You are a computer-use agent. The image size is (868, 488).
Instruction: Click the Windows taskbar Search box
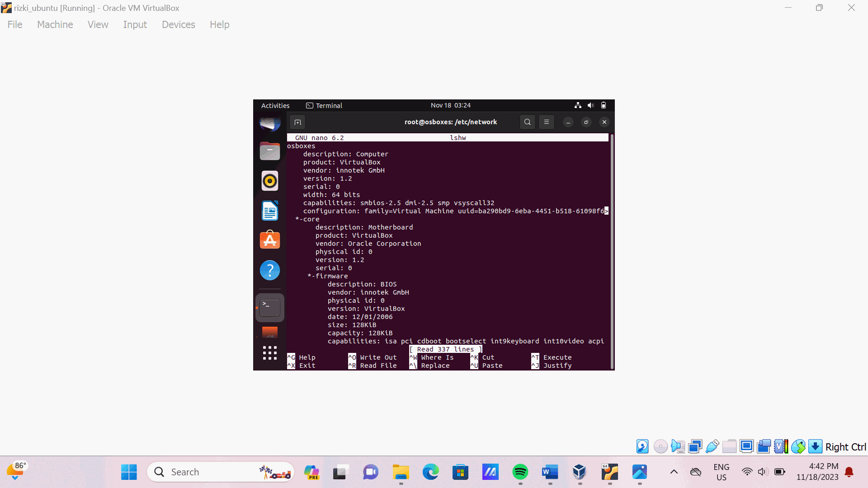pyautogui.click(x=221, y=472)
